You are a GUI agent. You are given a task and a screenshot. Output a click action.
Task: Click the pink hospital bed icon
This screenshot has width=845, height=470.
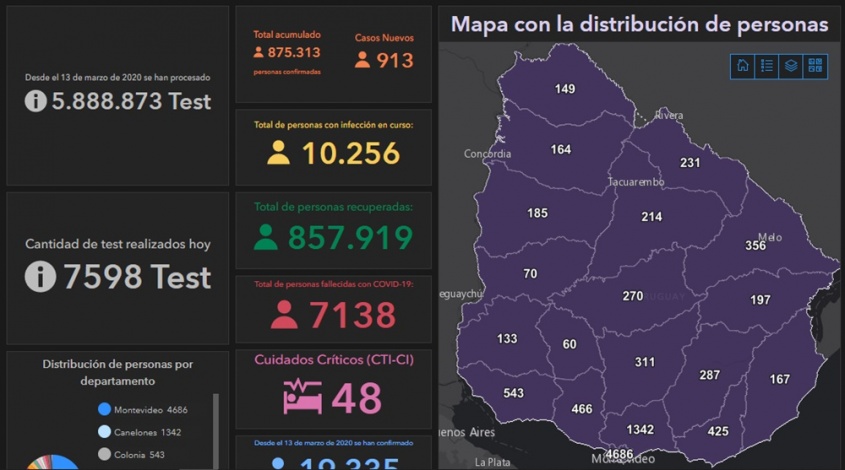302,397
